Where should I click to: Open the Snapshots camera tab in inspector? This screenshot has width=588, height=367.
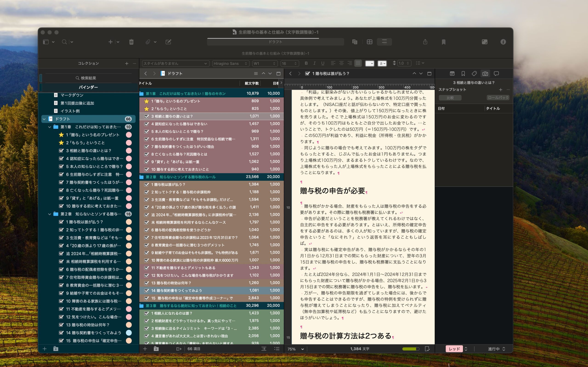point(485,73)
